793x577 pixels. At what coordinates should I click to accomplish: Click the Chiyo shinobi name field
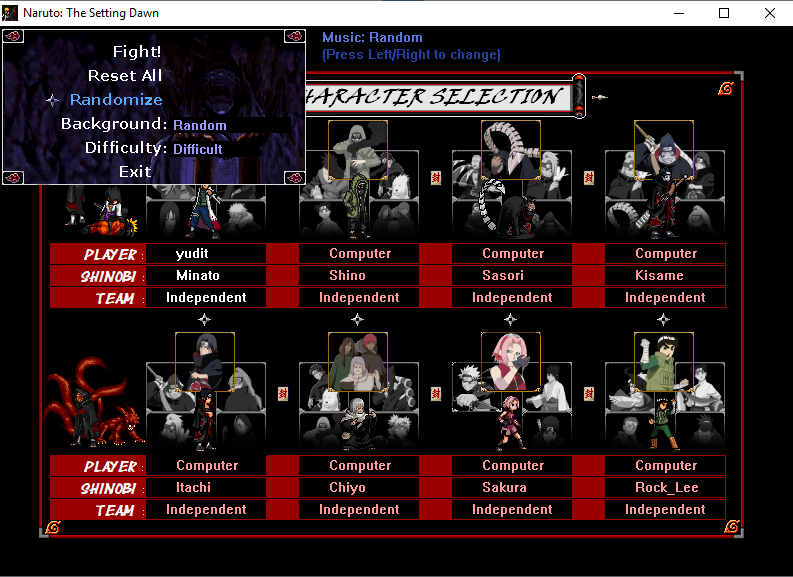pos(359,487)
